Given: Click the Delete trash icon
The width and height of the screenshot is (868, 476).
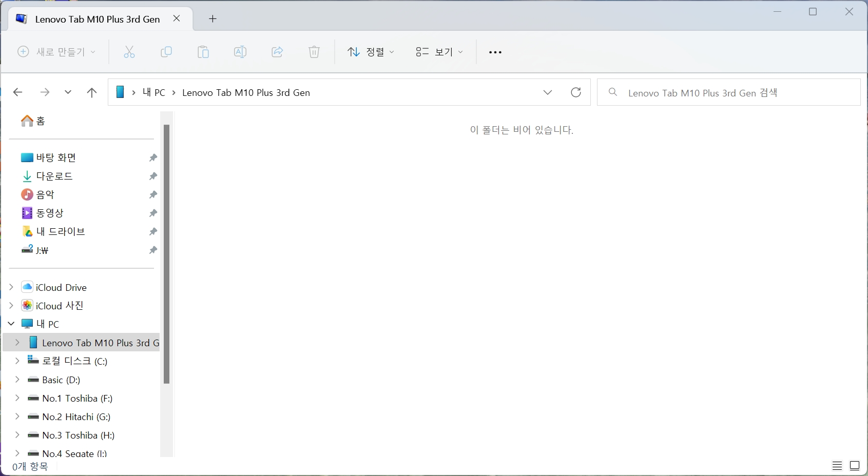Looking at the screenshot, I should [x=314, y=52].
